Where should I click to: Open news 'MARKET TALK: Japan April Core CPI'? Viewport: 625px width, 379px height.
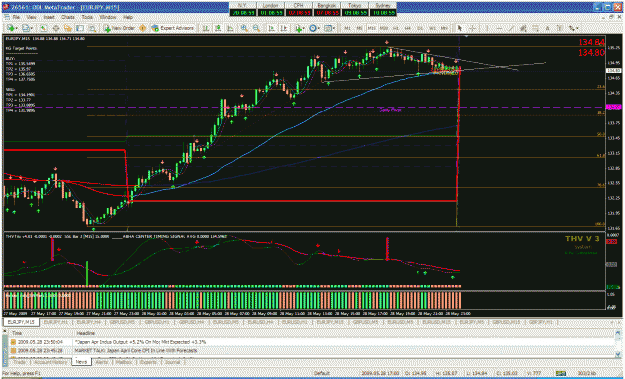(136, 350)
